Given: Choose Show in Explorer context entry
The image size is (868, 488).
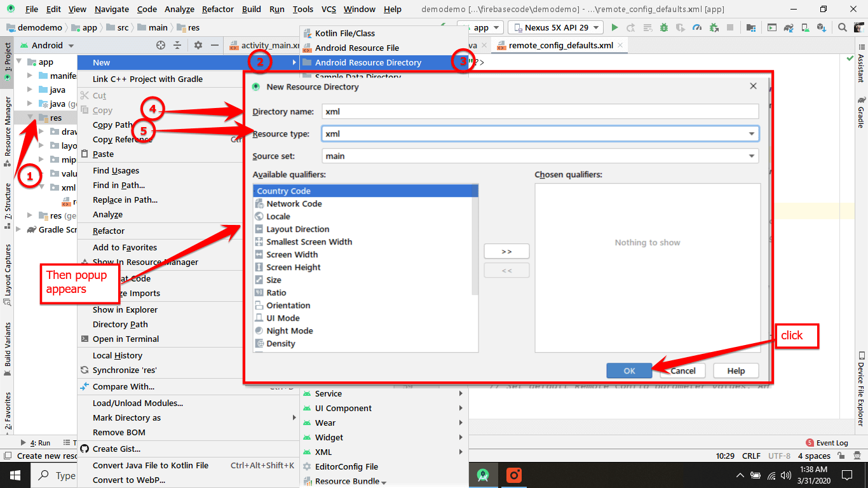Looking at the screenshot, I should [x=125, y=309].
